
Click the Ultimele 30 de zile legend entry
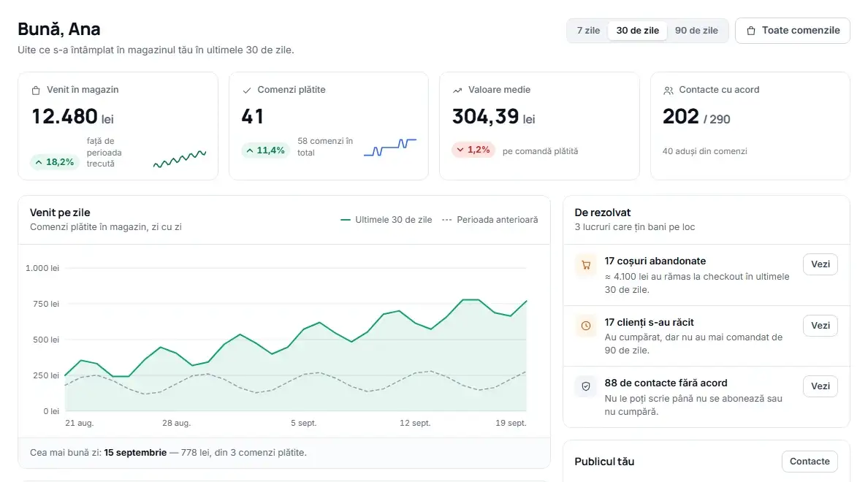point(387,220)
